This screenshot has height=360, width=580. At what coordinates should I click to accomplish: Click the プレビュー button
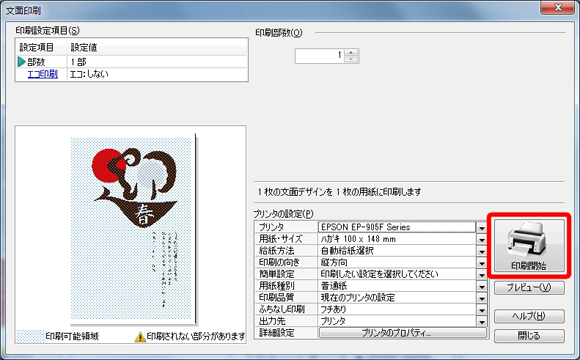(x=529, y=287)
